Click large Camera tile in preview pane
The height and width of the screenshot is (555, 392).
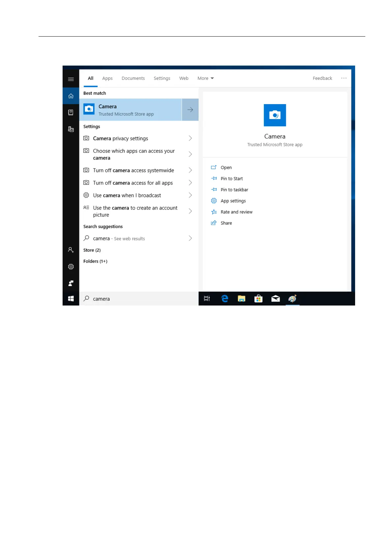click(275, 115)
